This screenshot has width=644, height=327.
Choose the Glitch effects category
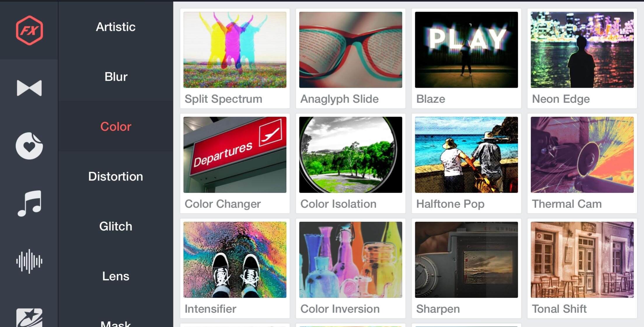pyautogui.click(x=116, y=226)
